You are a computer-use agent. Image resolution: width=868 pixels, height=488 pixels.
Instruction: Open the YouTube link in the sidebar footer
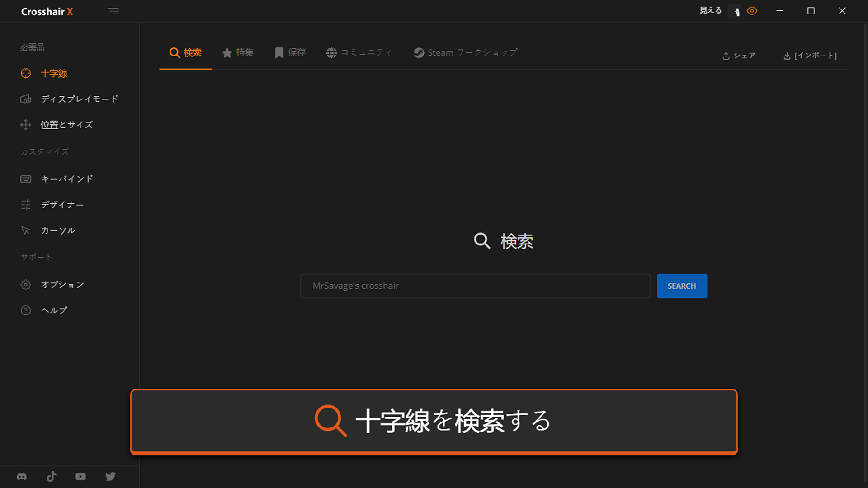pos(80,477)
